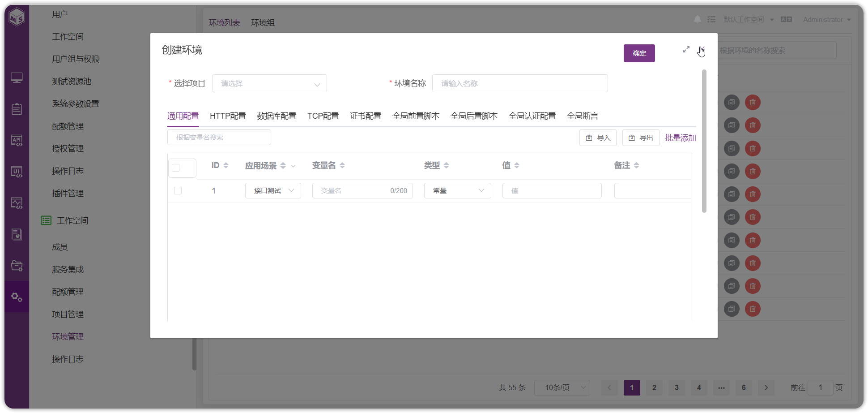Switch to the 全局断言 tab
868x413 pixels.
coord(582,116)
